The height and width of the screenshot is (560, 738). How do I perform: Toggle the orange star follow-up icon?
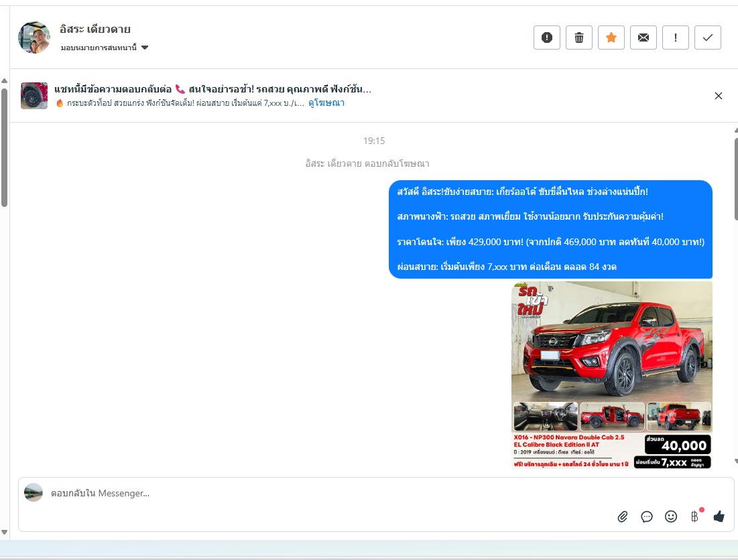[611, 38]
